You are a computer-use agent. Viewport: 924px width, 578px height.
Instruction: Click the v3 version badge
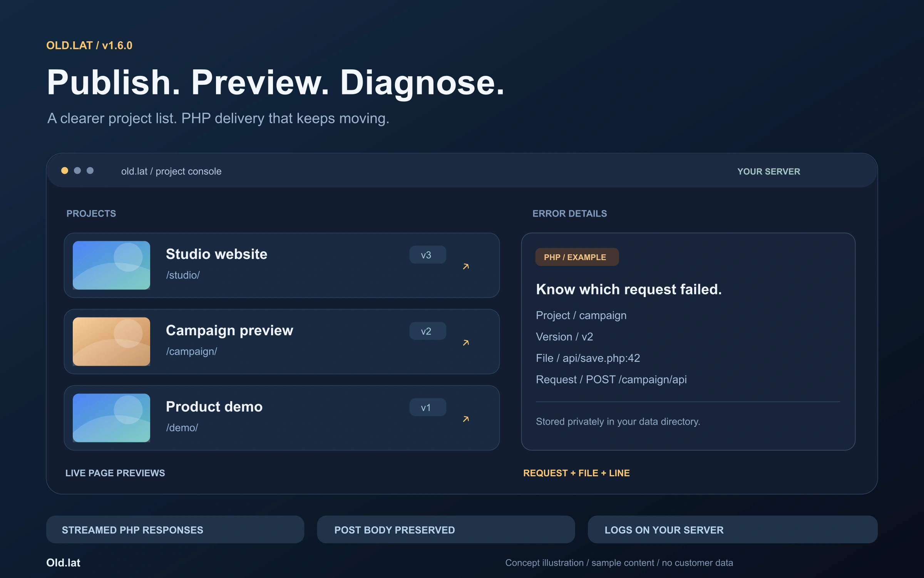(427, 255)
